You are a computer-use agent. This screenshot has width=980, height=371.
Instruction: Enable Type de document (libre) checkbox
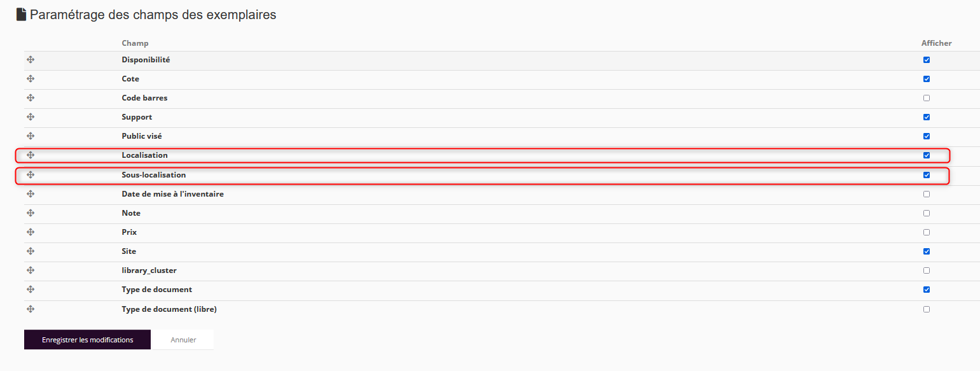tap(926, 309)
